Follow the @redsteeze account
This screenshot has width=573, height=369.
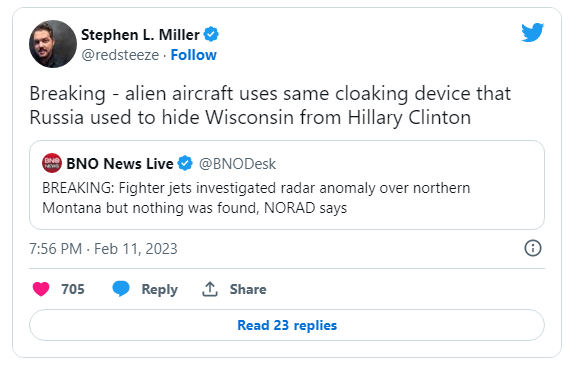pyautogui.click(x=193, y=55)
